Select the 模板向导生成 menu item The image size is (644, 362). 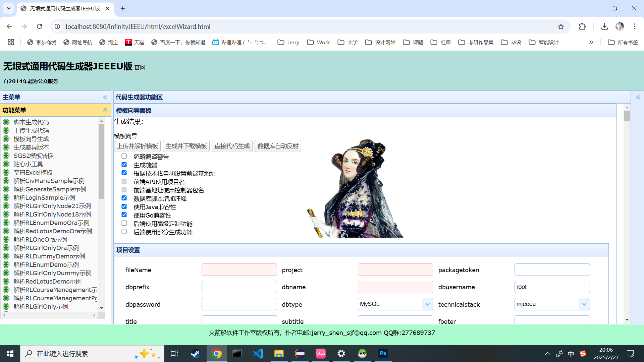(x=31, y=139)
